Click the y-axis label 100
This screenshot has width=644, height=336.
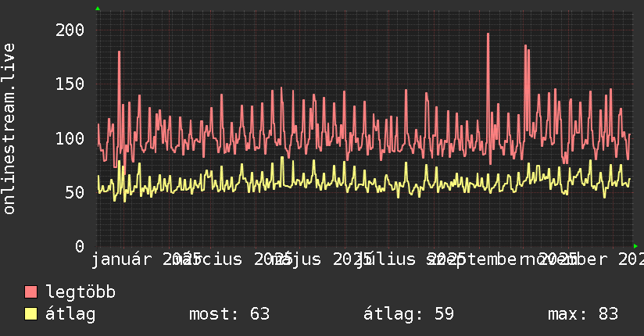70,138
